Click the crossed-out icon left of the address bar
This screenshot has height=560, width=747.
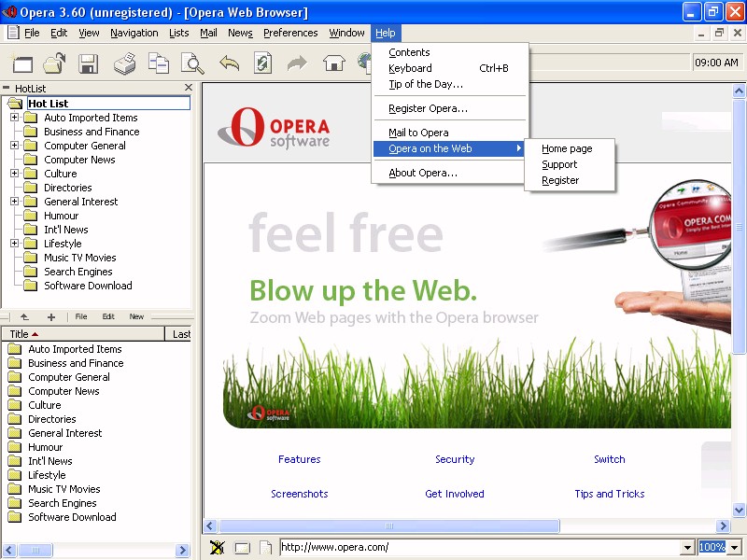(x=217, y=547)
